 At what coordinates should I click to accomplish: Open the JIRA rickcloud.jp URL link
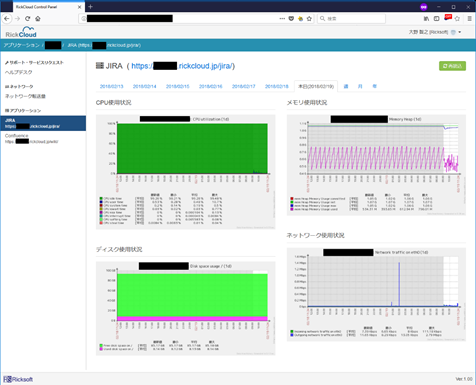pyautogui.click(x=182, y=66)
